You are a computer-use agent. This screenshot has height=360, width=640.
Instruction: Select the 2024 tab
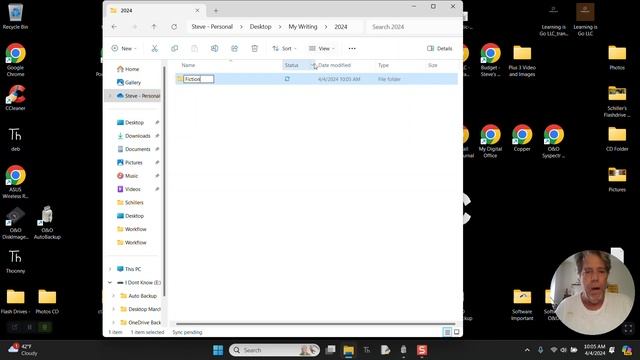(x=154, y=11)
